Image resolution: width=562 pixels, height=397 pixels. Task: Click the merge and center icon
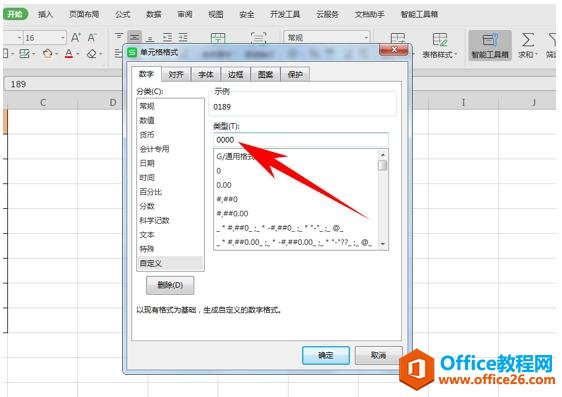(218, 37)
